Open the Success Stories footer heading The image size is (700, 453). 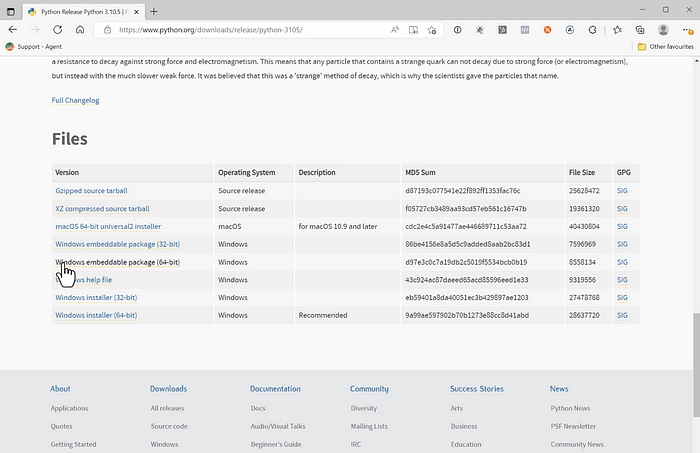tap(476, 389)
